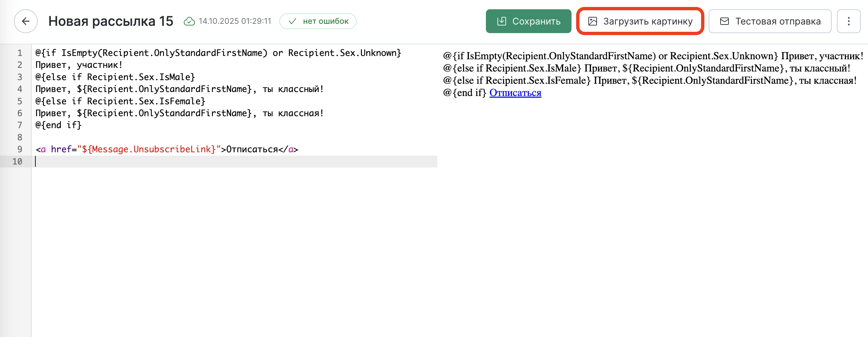Click the cloud saved status icon
The width and height of the screenshot is (868, 337).
click(189, 21)
